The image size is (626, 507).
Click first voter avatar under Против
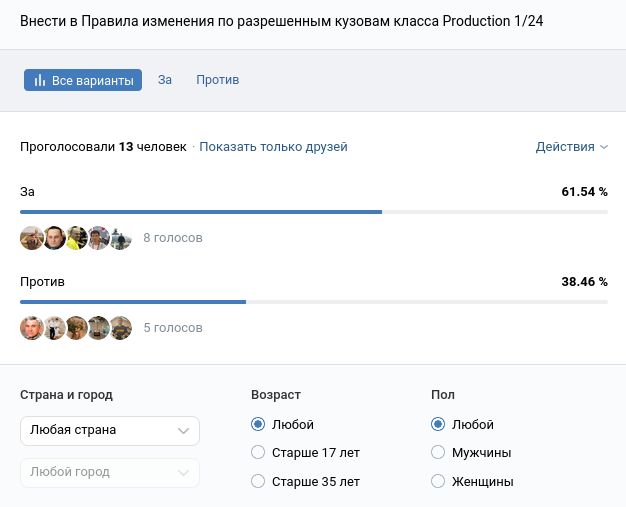pyautogui.click(x=32, y=328)
